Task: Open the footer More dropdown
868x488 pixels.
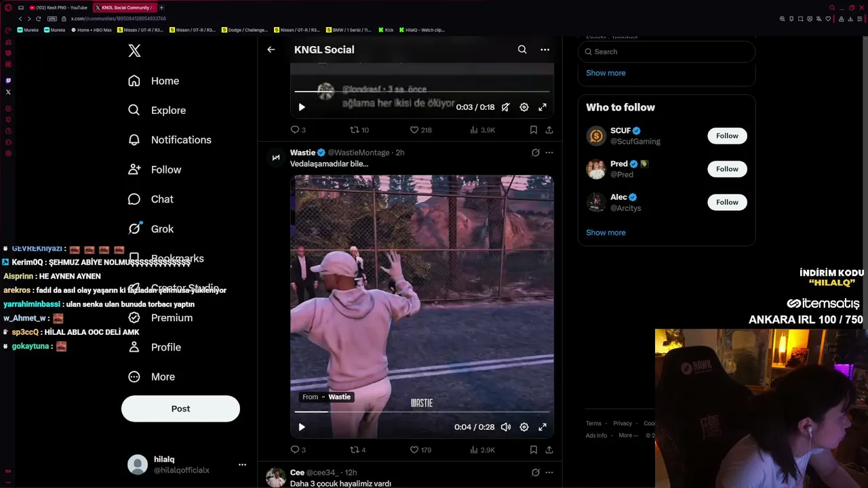Action: [x=627, y=436]
